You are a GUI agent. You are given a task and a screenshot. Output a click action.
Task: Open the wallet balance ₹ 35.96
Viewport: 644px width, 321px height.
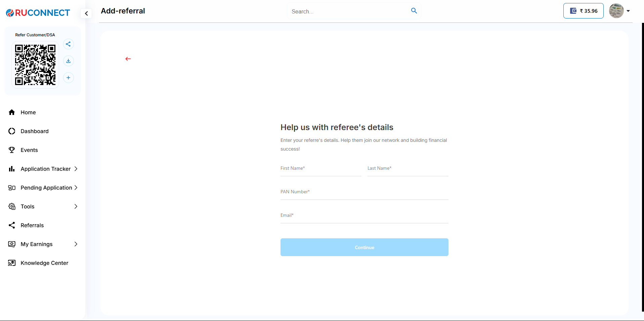click(583, 11)
